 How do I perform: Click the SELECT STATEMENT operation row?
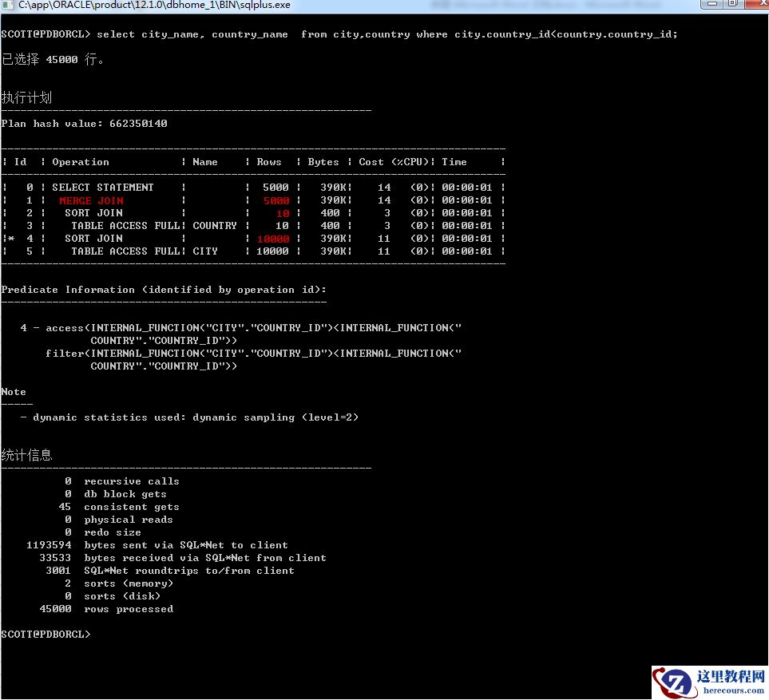pos(102,188)
